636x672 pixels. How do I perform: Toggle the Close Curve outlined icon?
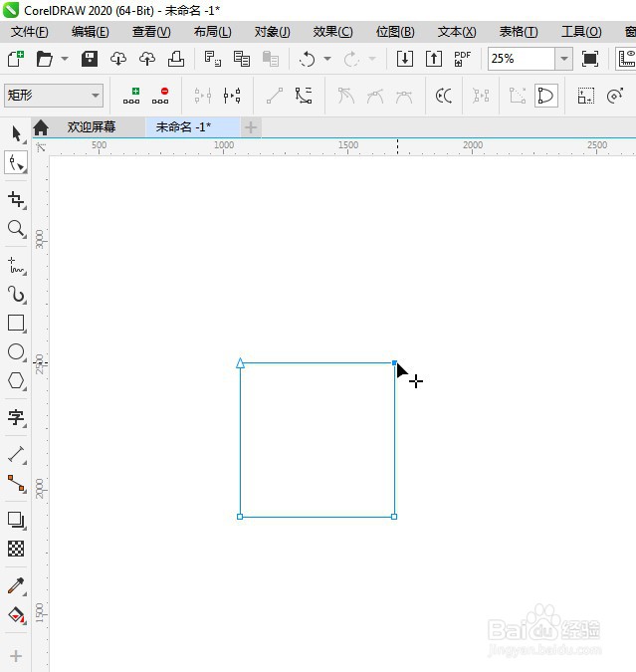point(546,96)
